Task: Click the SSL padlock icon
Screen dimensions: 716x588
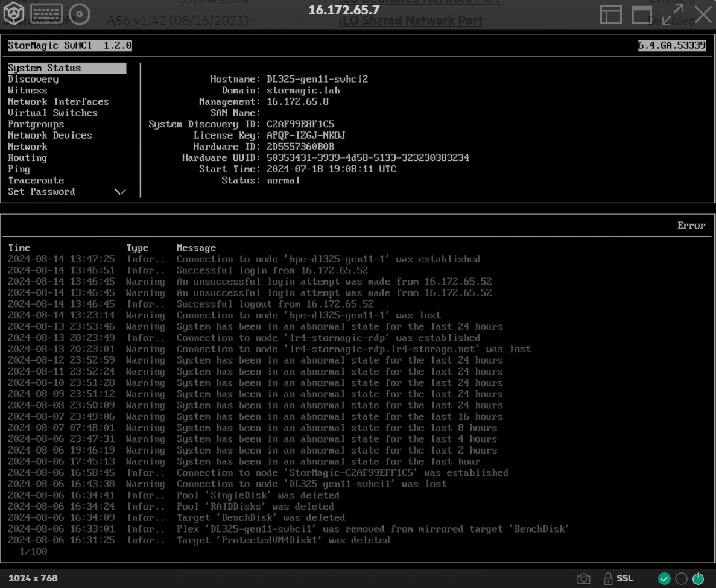Action: click(x=608, y=578)
